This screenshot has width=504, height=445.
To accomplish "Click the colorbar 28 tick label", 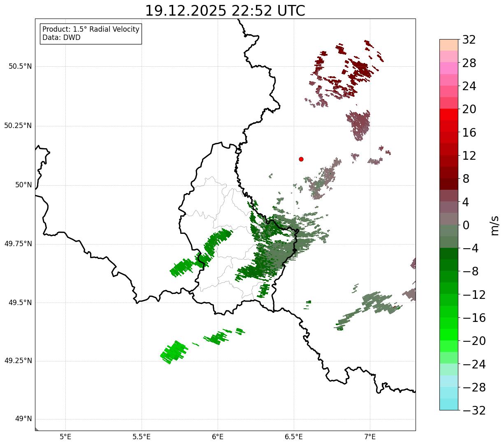I will [x=469, y=63].
